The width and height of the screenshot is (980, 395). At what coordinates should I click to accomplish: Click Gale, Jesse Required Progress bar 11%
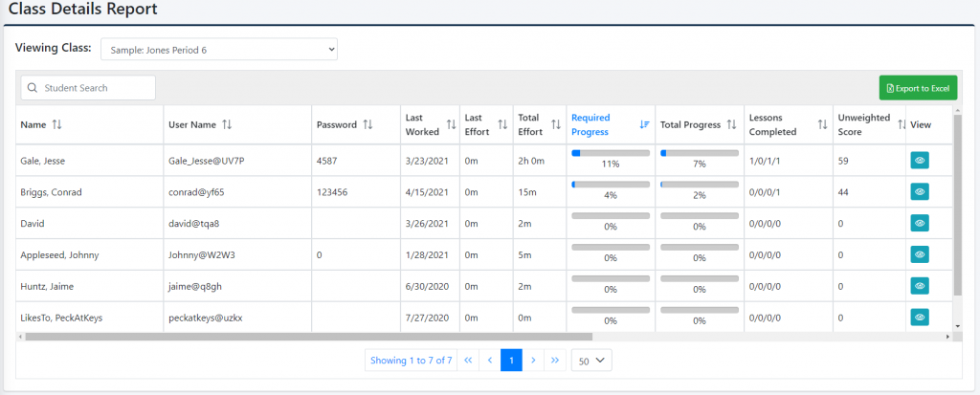click(x=611, y=153)
